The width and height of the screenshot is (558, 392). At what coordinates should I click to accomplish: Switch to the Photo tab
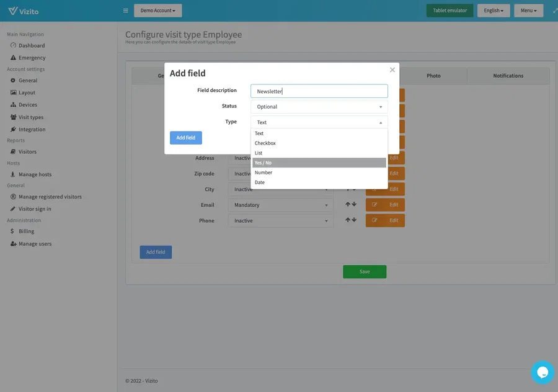click(x=433, y=76)
